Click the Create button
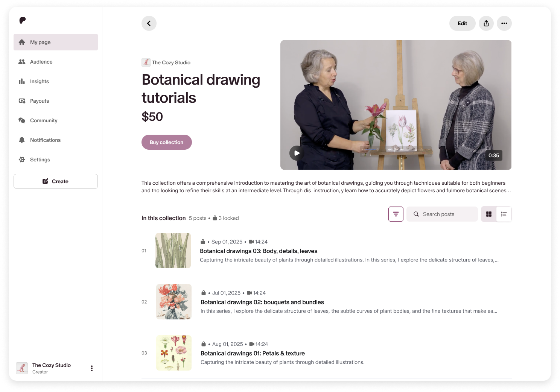This screenshot has height=392, width=560. pyautogui.click(x=56, y=181)
